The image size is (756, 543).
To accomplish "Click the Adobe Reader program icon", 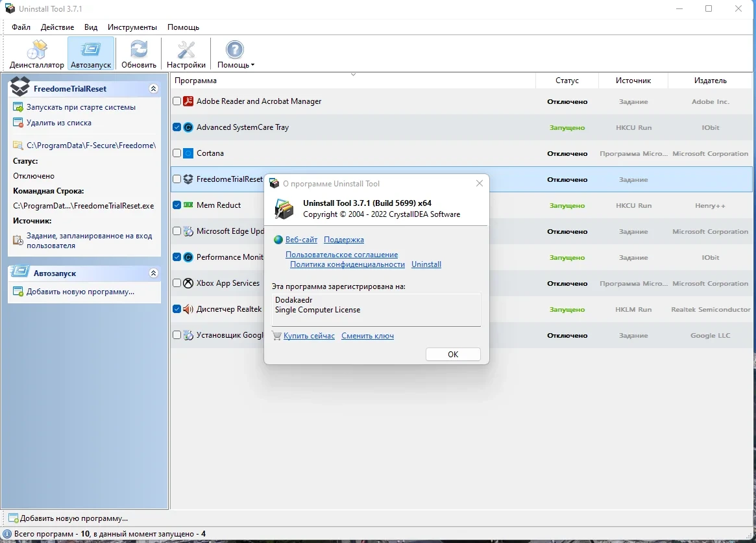I will (x=189, y=101).
